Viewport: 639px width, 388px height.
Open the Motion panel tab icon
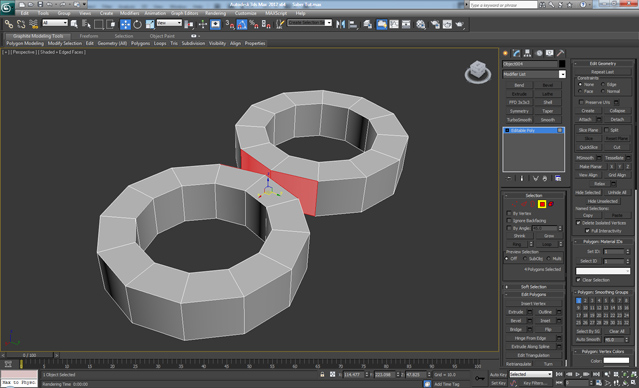tap(539, 53)
